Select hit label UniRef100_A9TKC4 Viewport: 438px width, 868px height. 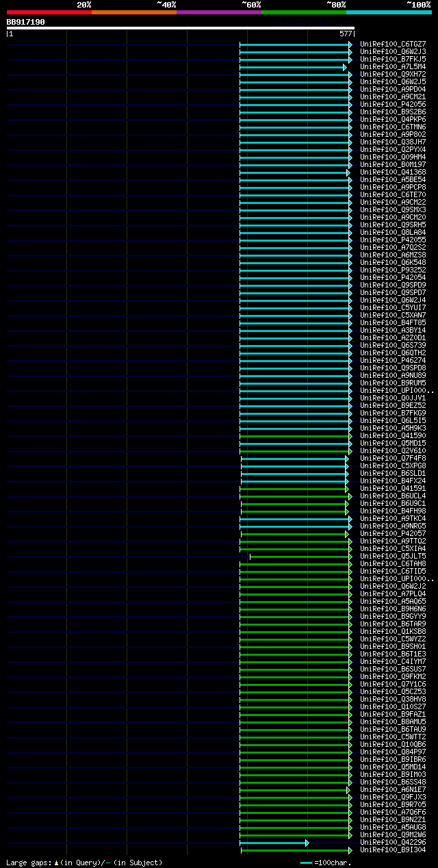[393, 519]
